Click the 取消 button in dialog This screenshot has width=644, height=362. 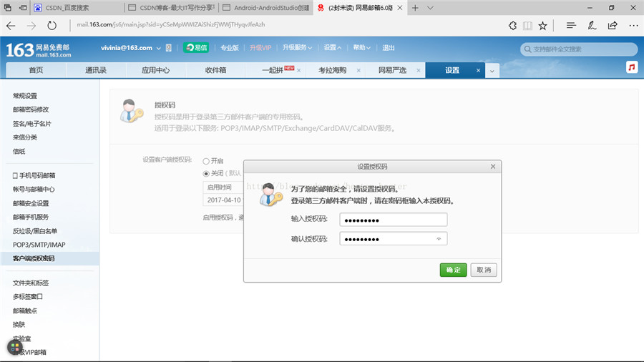[x=484, y=270]
